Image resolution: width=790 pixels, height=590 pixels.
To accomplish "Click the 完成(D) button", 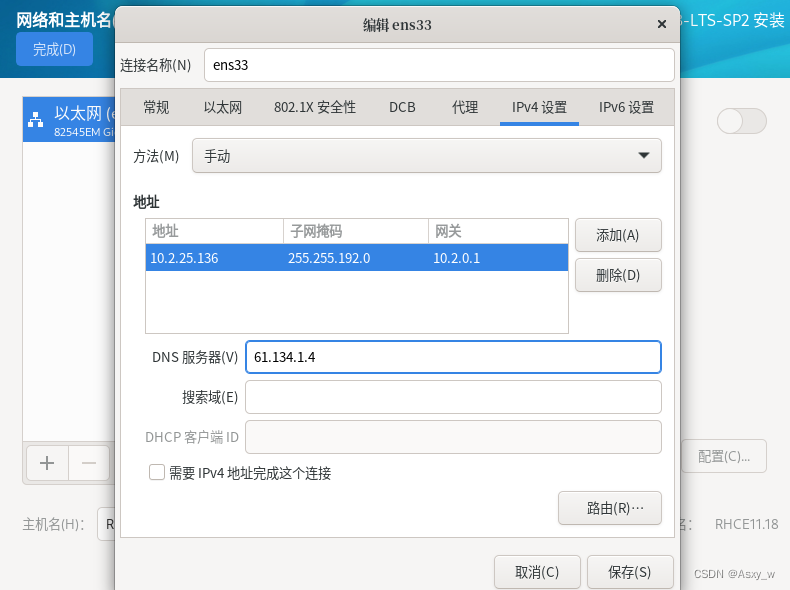I will tap(54, 49).
